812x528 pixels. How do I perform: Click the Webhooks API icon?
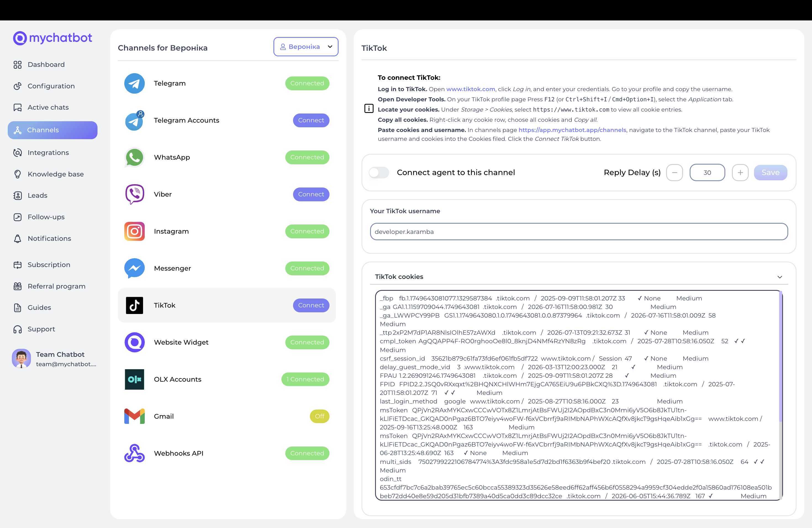point(134,453)
